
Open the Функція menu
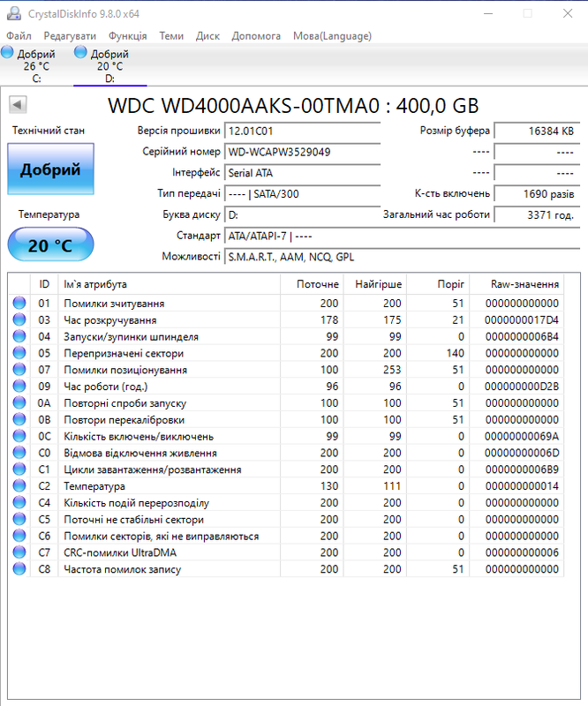coord(127,36)
